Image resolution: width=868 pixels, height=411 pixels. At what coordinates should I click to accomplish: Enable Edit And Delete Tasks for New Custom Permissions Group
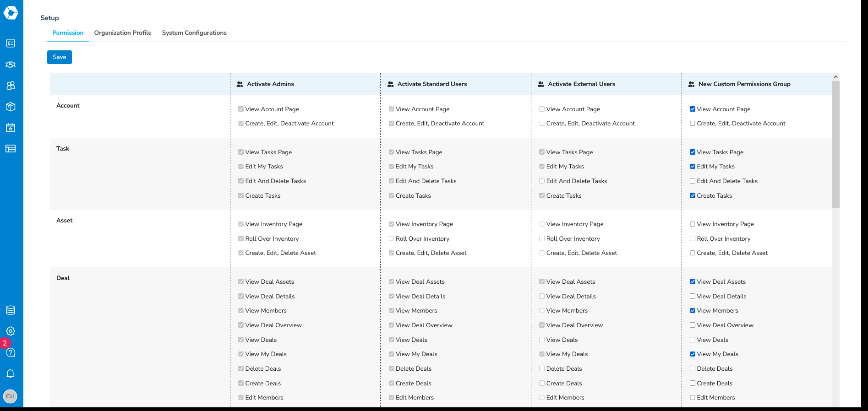(693, 181)
